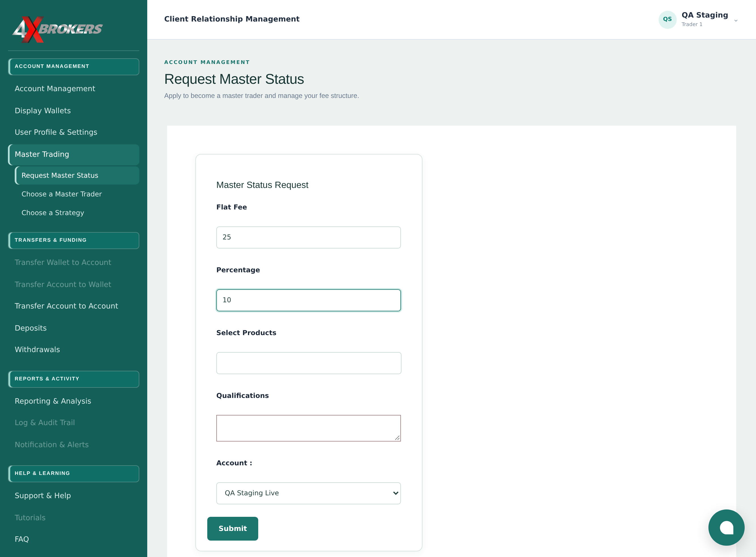Click the QA Staging user name
The image size is (756, 557).
(x=705, y=15)
